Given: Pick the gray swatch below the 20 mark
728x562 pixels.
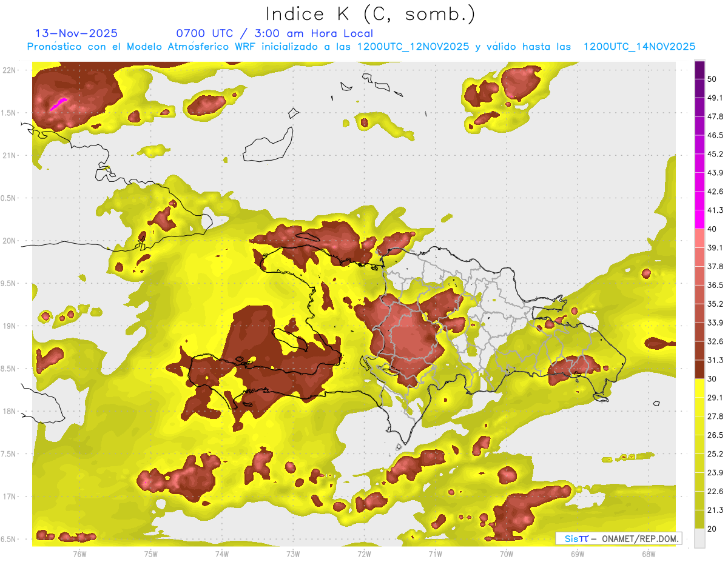Looking at the screenshot, I should 699,538.
